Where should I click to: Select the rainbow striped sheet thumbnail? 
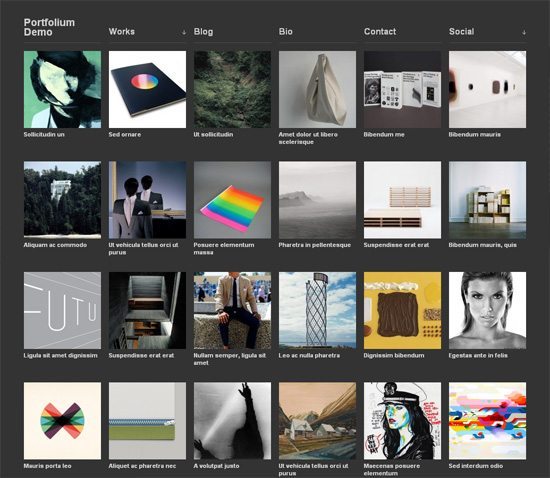coord(232,200)
